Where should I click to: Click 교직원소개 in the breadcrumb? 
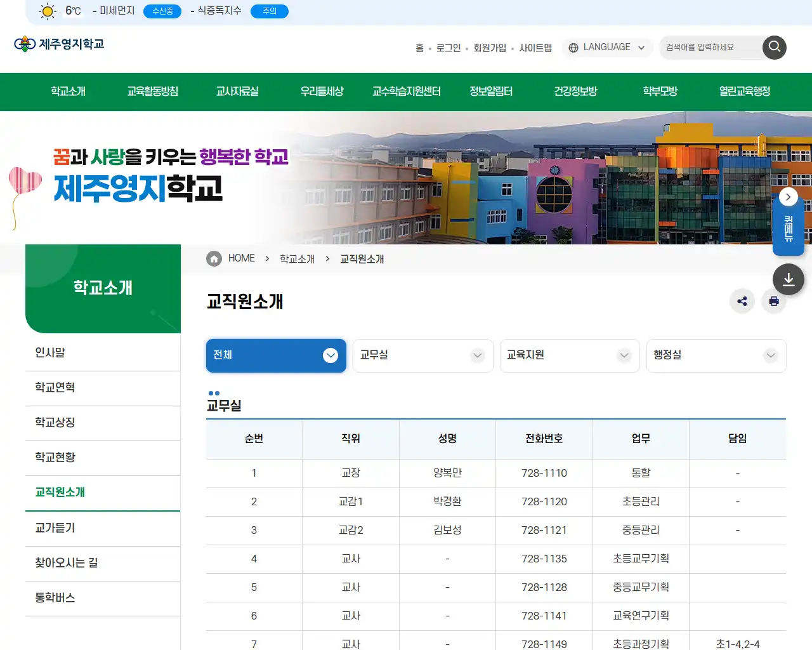tap(362, 259)
